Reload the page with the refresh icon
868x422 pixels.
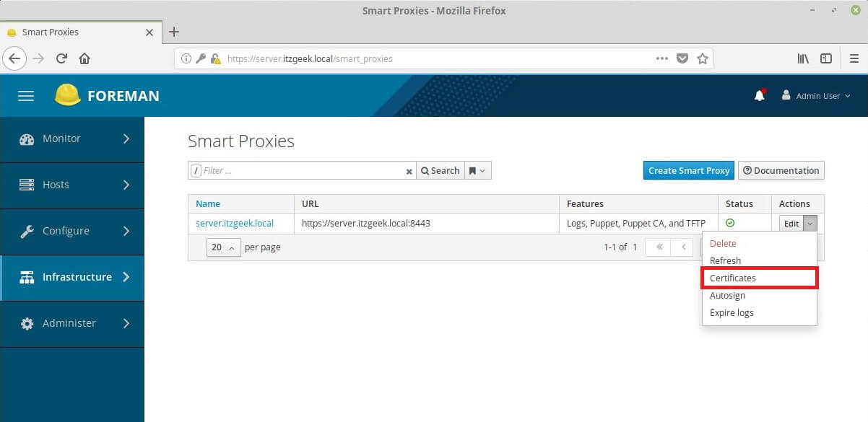coord(62,58)
